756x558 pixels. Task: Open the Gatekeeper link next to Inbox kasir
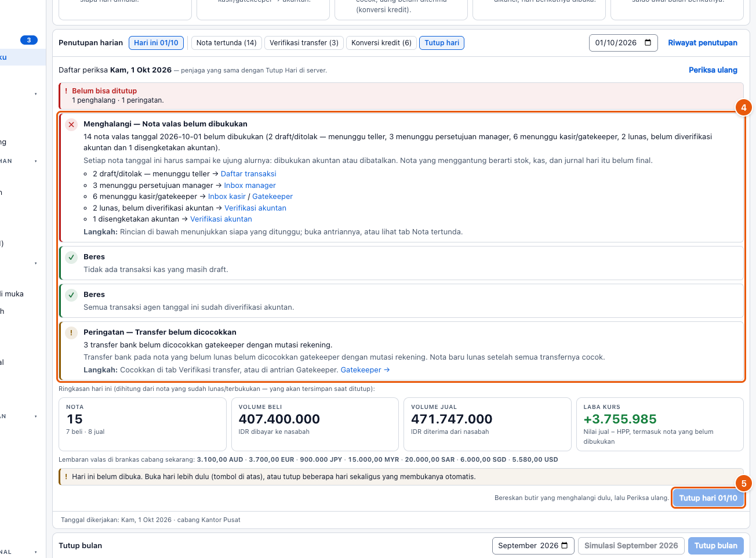[x=272, y=197]
